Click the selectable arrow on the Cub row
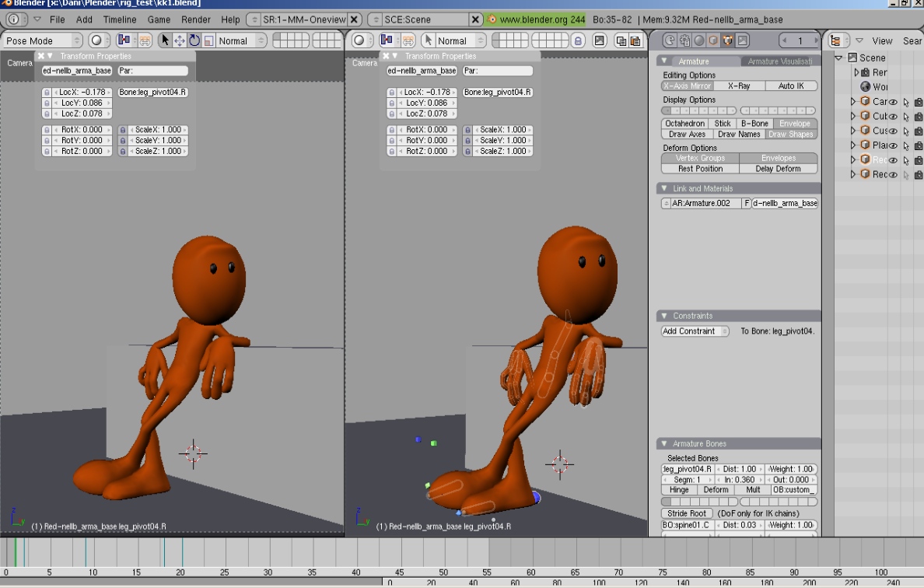 tap(906, 117)
